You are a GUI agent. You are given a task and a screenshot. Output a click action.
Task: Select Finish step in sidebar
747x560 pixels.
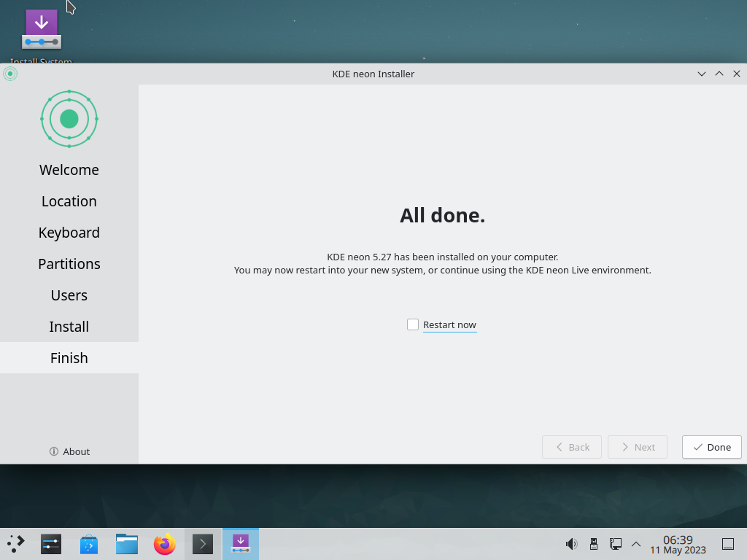pos(69,357)
